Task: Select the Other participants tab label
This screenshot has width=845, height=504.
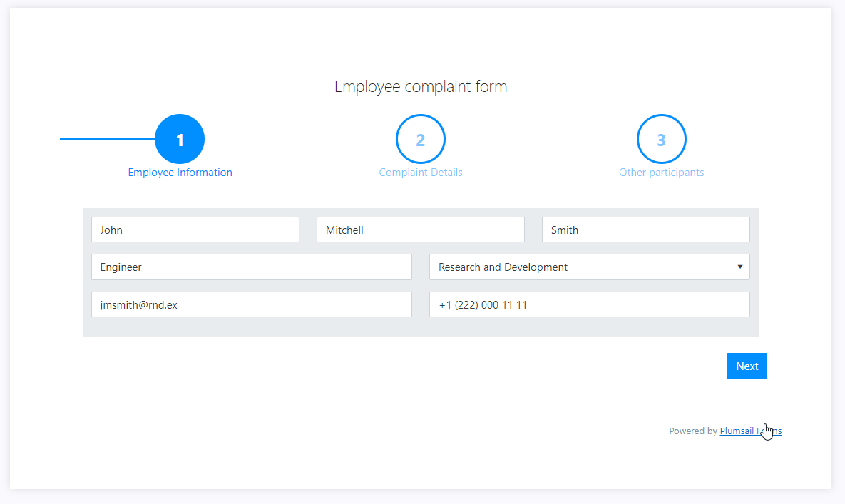Action: (661, 173)
